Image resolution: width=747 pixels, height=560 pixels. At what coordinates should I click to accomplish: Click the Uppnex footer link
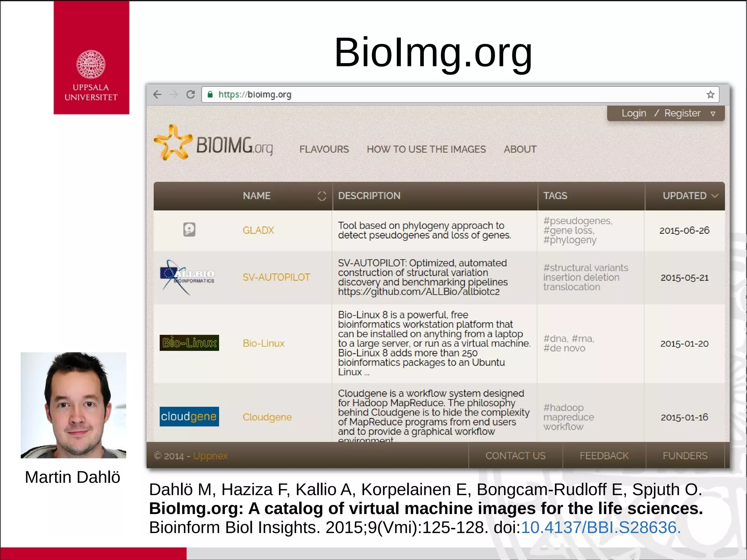point(210,456)
